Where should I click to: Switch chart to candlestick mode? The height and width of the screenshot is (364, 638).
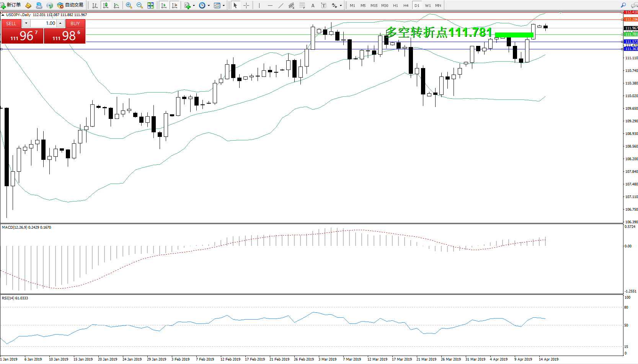click(x=106, y=5)
